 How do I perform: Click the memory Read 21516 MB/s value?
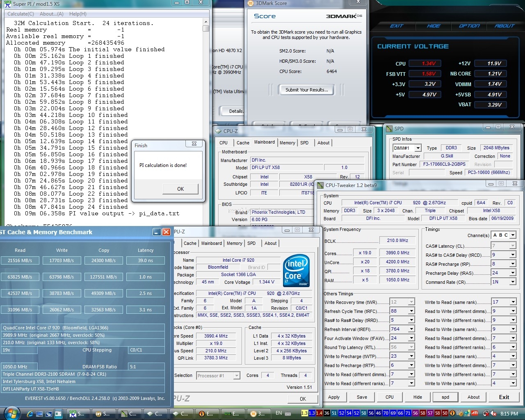(20, 260)
